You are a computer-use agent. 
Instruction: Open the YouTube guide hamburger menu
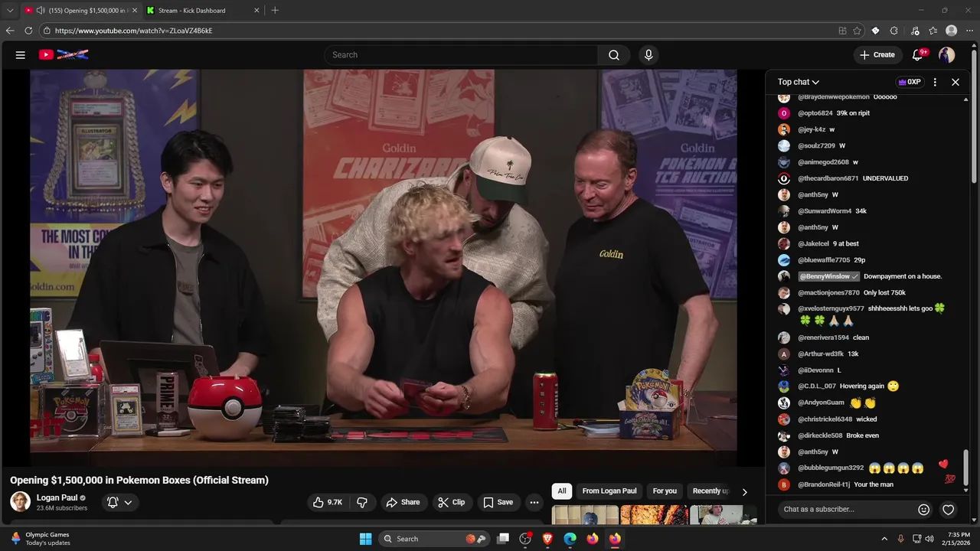pos(21,55)
